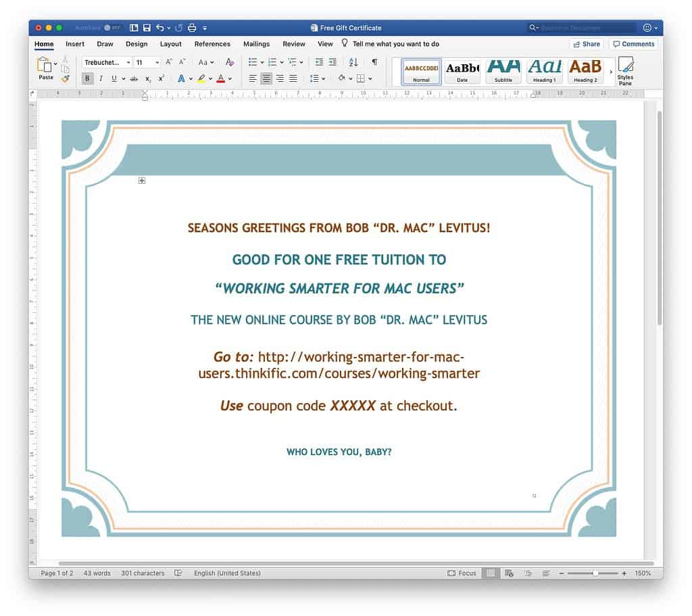Open the Mailings tab
This screenshot has height=616, width=692.
(x=256, y=44)
